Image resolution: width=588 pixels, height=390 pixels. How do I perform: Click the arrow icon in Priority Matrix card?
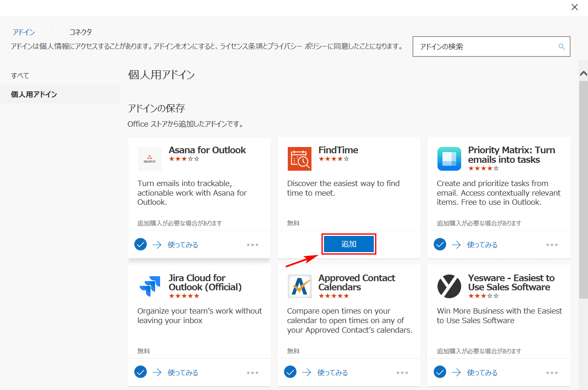coord(456,245)
